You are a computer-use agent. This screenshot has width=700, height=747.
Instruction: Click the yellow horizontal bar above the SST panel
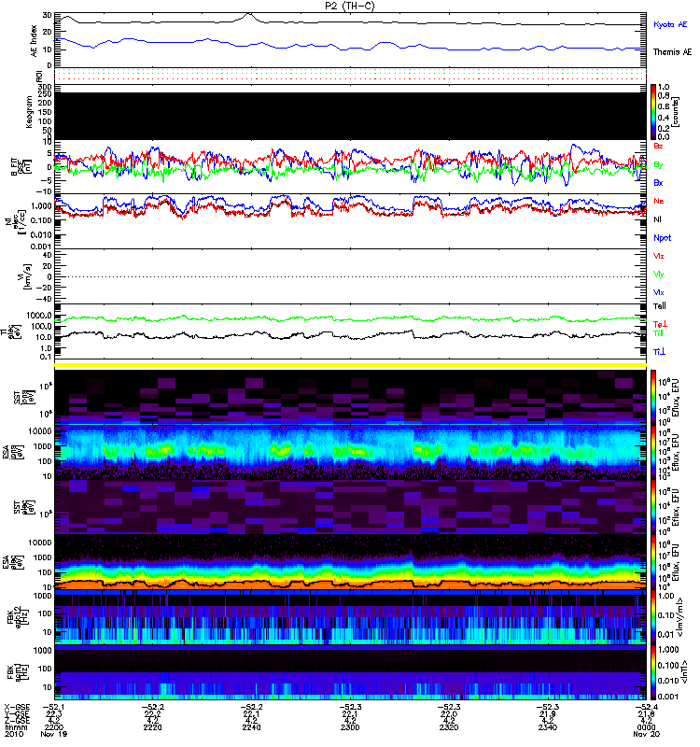point(351,365)
